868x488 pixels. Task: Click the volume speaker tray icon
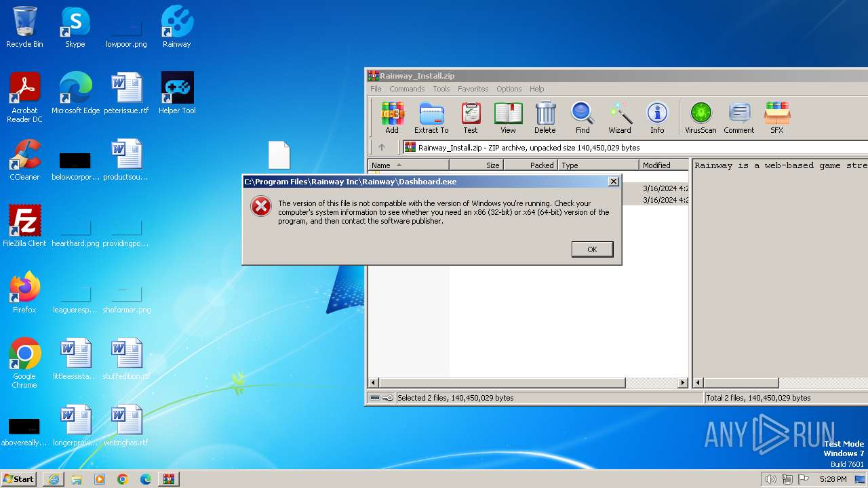(x=770, y=479)
